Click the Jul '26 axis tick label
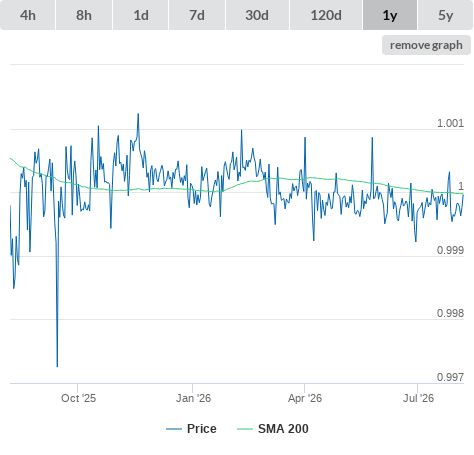Viewport: 474px width, 455px height. (418, 398)
